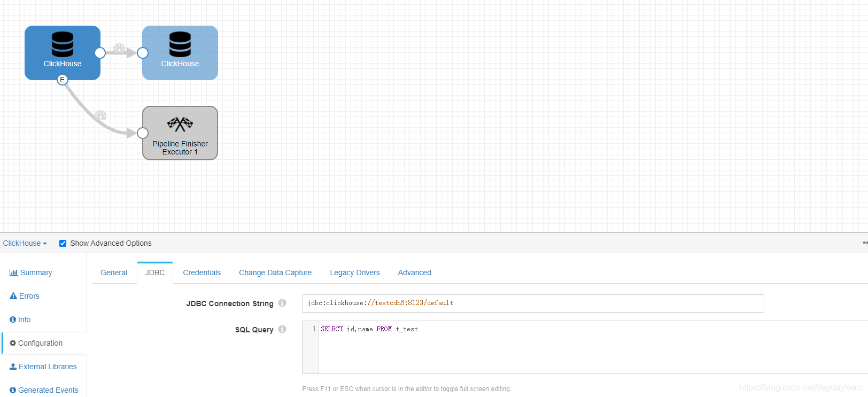
Task: Switch to the Change Data Capture tab
Action: tap(275, 273)
